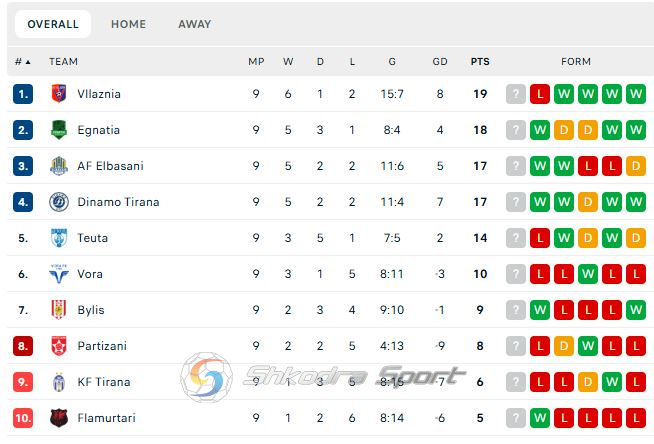
Task: Click the Vora club emblem
Action: tap(58, 274)
